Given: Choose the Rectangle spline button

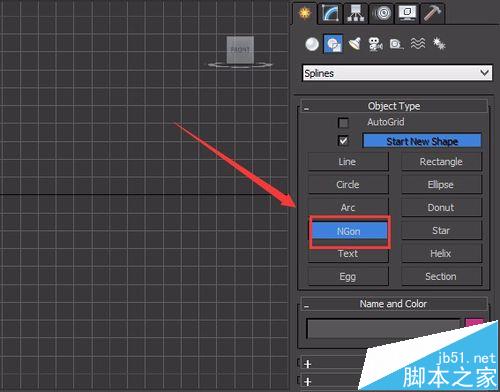Looking at the screenshot, I should point(441,162).
